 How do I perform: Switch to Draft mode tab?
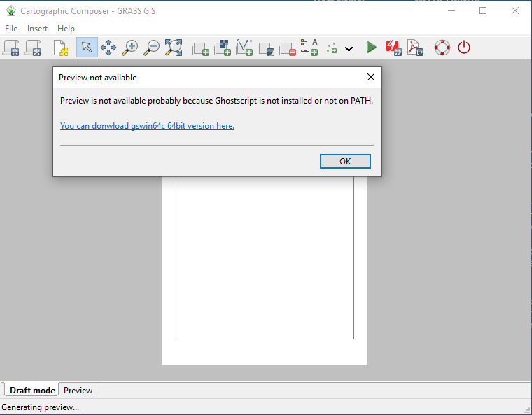(x=32, y=391)
